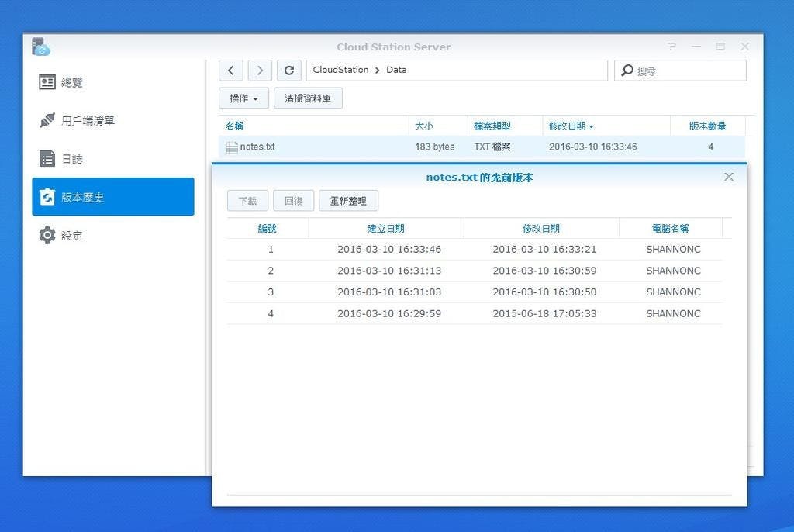
Task: Click the 回復 restore button
Action: point(294,201)
